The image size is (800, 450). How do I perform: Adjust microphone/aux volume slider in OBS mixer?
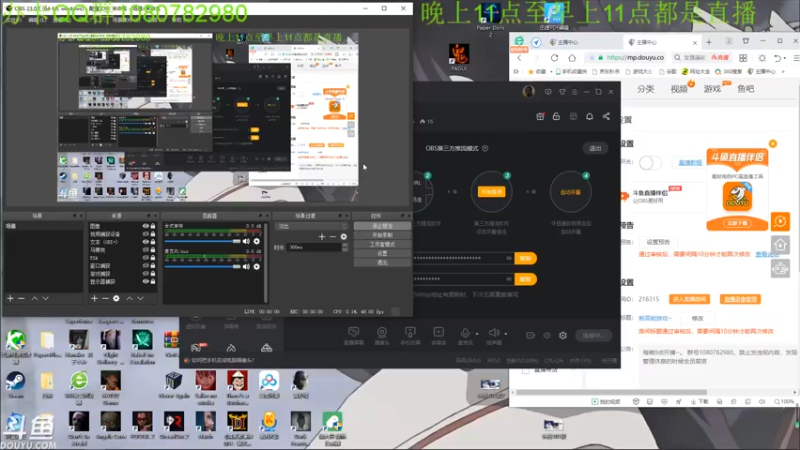tap(203, 266)
